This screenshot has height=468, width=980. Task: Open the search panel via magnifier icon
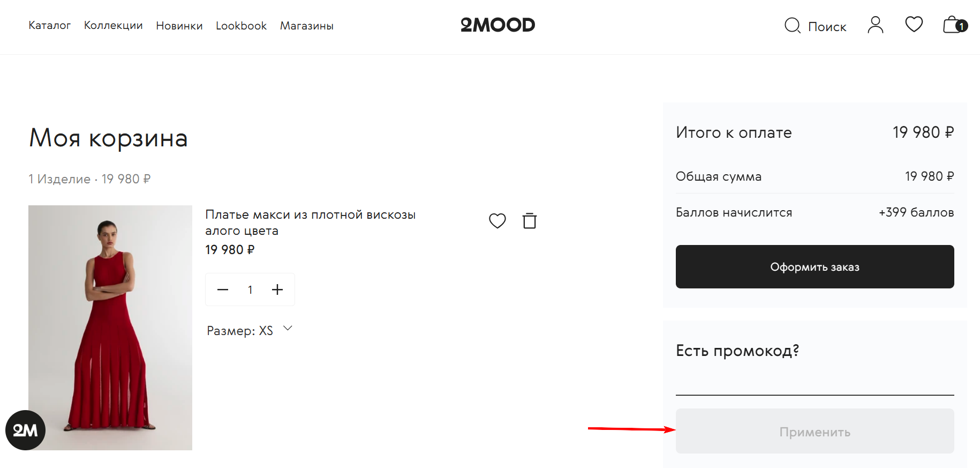[x=792, y=25]
